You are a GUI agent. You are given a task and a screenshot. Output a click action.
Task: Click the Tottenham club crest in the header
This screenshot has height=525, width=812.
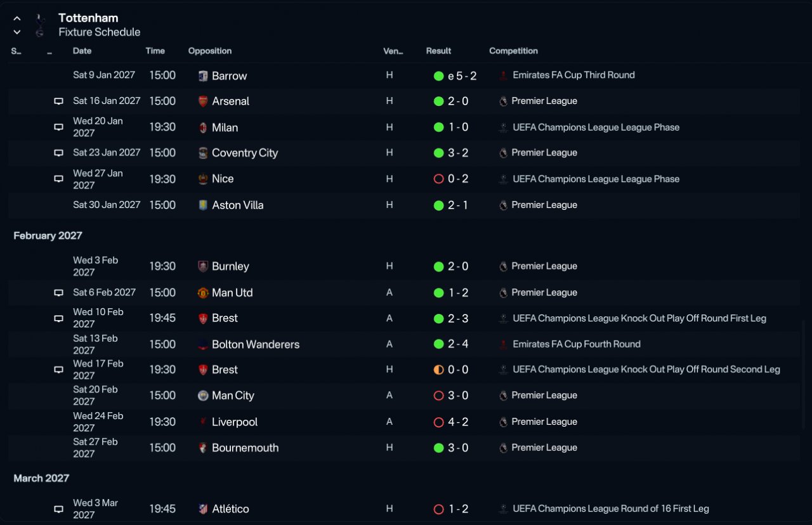click(x=40, y=25)
